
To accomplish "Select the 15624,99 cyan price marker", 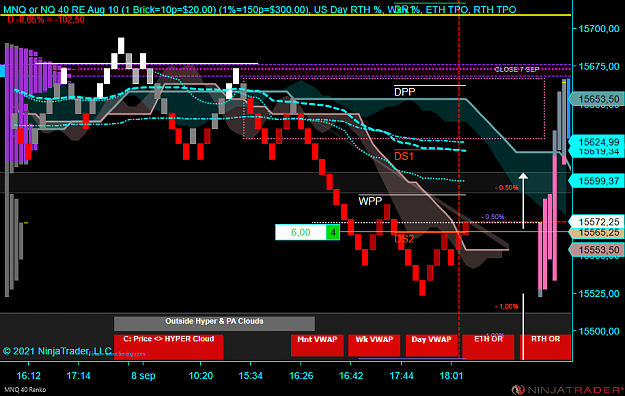I will (596, 142).
